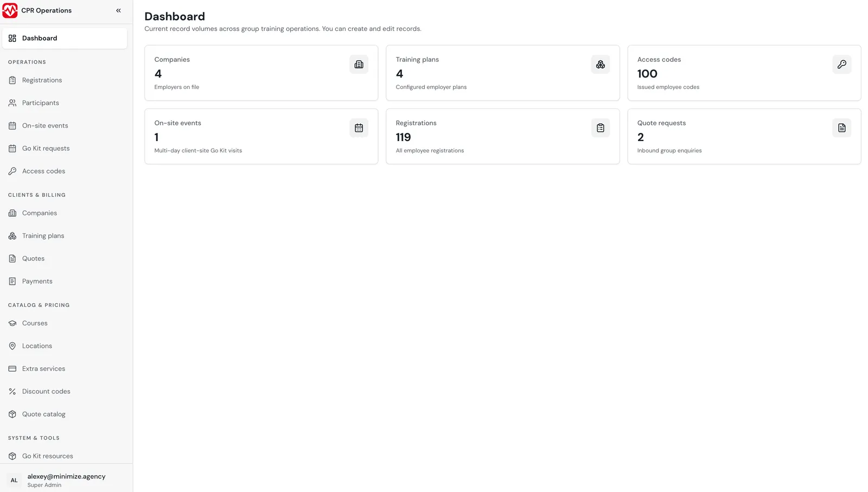Click the Go Kit requests calendar icon
This screenshot has height=492, width=868.
(12, 149)
